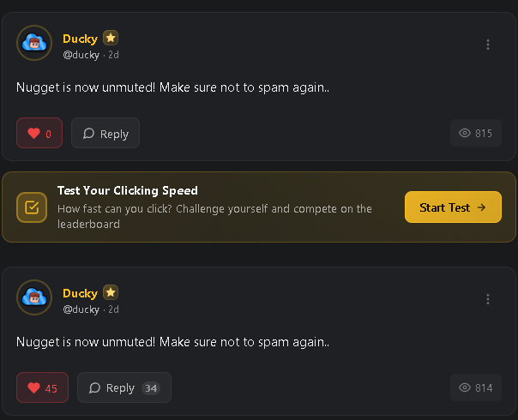This screenshot has width=518, height=420.
Task: Open the Ducky username link in the bottom post
Action: pyautogui.click(x=80, y=293)
